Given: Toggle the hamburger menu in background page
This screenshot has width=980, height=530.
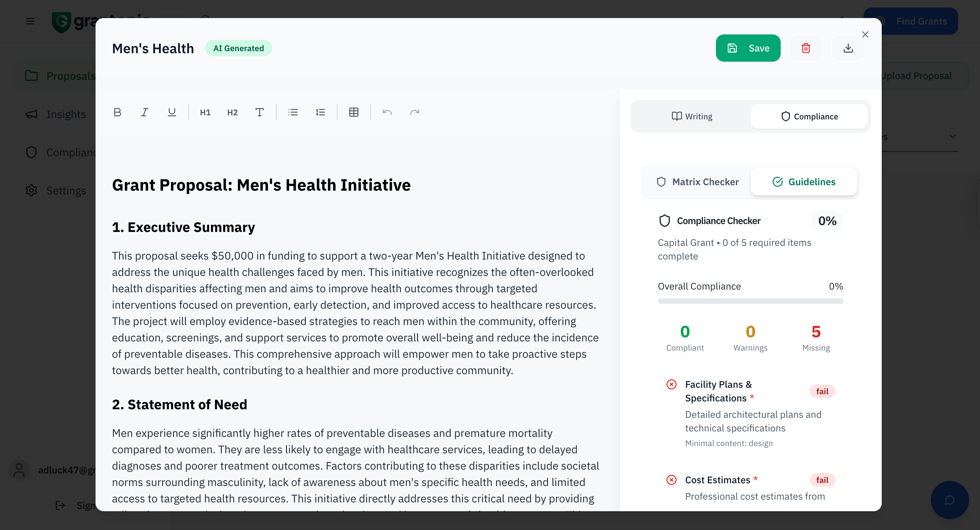Looking at the screenshot, I should [x=30, y=21].
